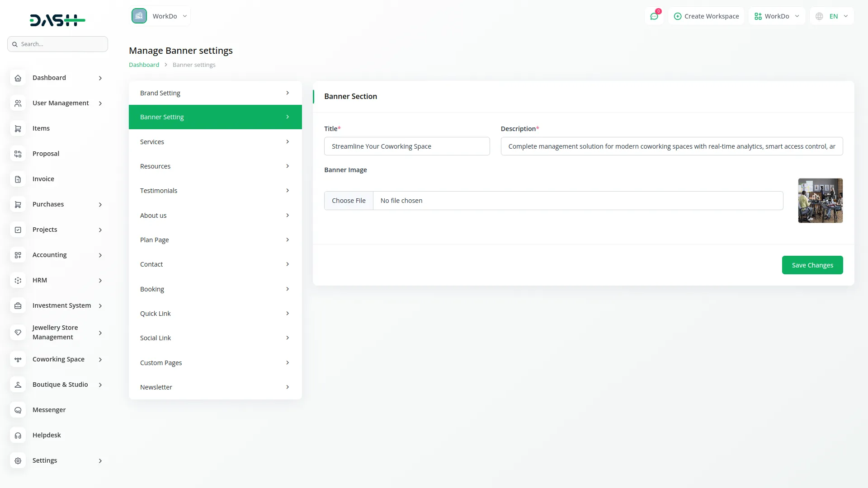Select the Coworking Space icon in sidebar
Viewport: 868px width, 488px height.
click(18, 359)
